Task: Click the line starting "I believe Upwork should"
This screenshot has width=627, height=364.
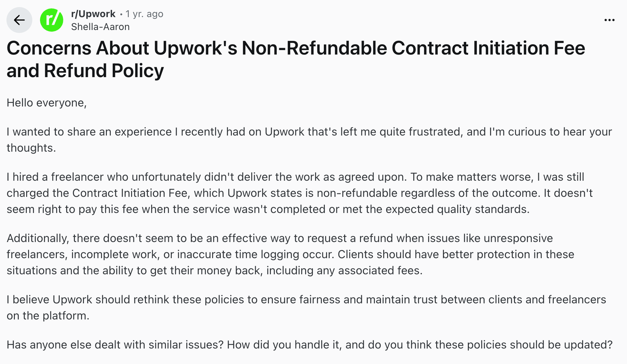Action: point(306,299)
